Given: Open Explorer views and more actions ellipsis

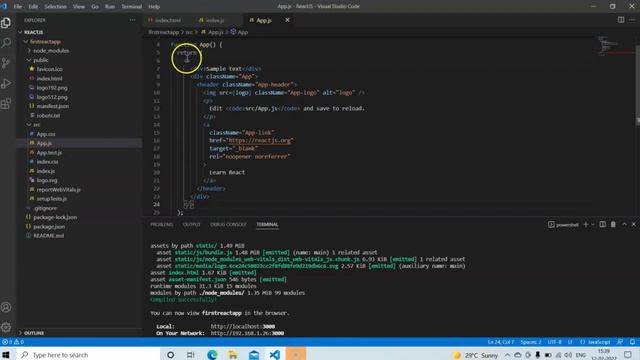Looking at the screenshot, I should click(132, 20).
